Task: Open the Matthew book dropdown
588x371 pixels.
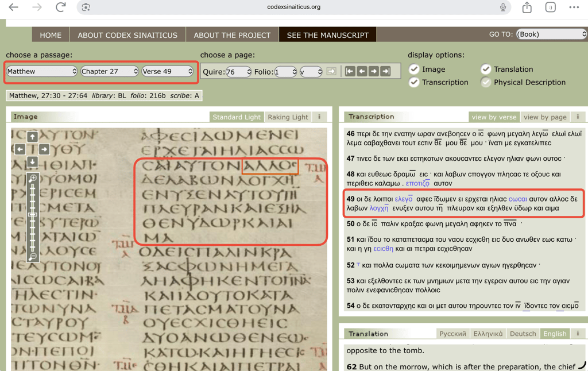Action: pos(41,71)
